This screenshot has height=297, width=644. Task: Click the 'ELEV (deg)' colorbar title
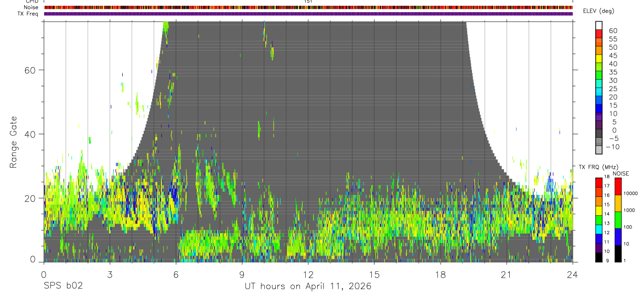(x=598, y=12)
